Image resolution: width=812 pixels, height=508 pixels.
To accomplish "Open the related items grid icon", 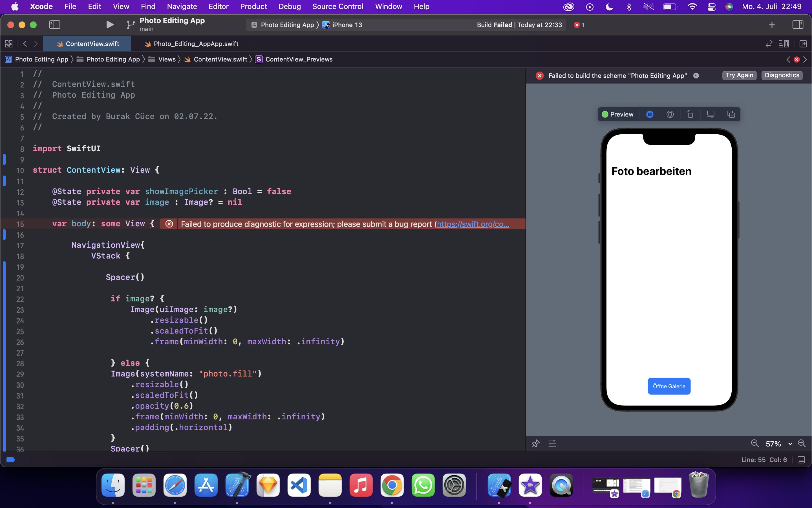I will coord(9,44).
